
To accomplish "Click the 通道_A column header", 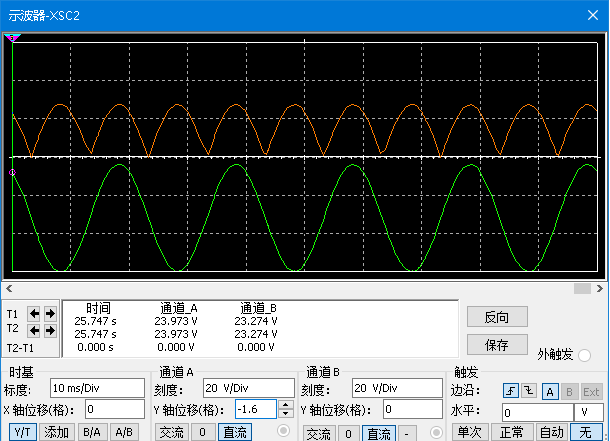I will (x=179, y=308).
